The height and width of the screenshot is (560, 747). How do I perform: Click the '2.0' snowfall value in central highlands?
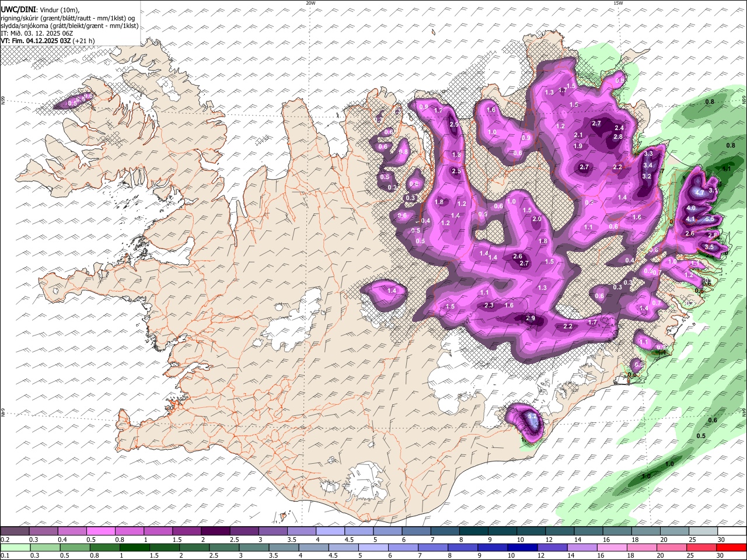(537, 219)
